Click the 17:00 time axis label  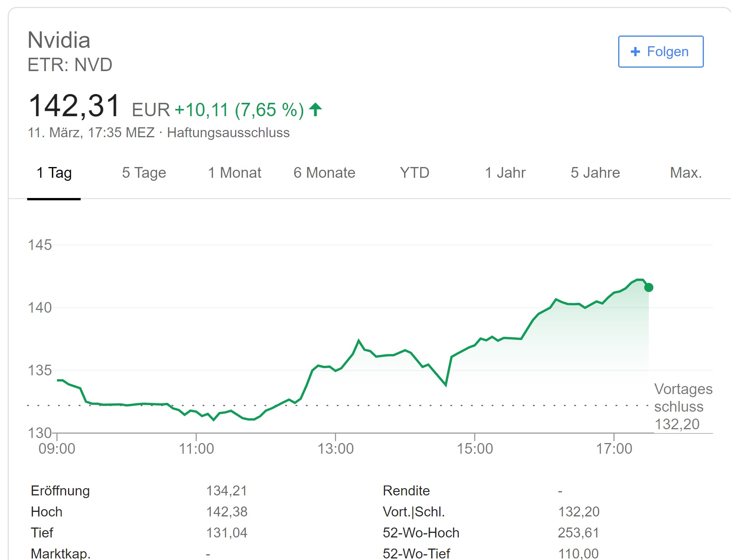point(614,449)
